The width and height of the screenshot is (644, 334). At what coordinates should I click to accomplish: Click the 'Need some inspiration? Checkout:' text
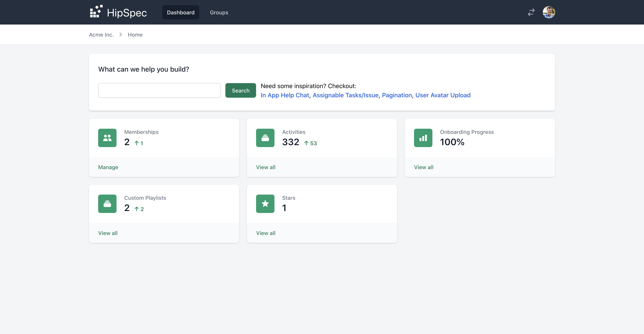pos(308,86)
